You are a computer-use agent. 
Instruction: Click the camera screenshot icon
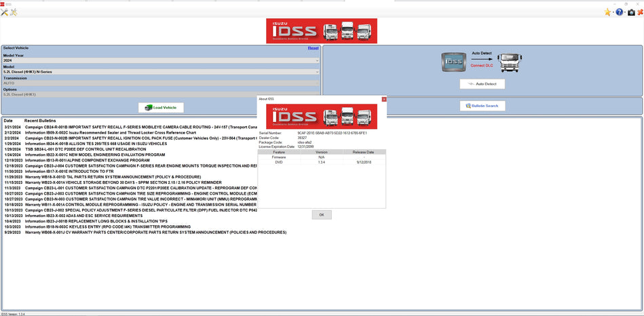click(x=630, y=12)
